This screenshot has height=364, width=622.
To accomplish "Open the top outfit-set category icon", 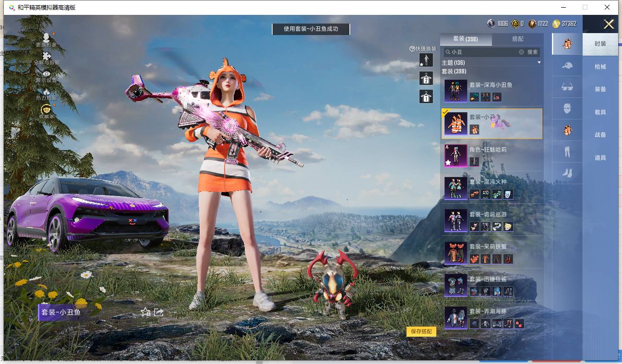I will coord(567,44).
